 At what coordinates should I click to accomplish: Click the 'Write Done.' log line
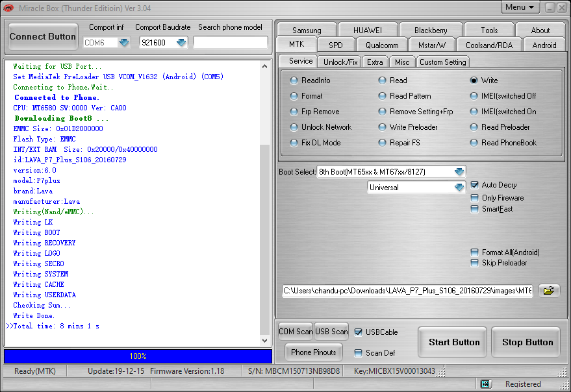click(34, 315)
